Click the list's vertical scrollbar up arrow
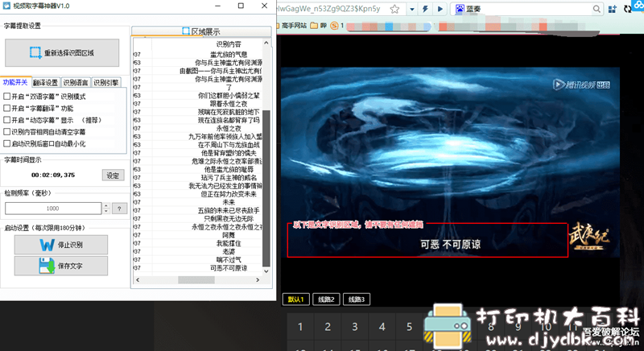 point(266,43)
